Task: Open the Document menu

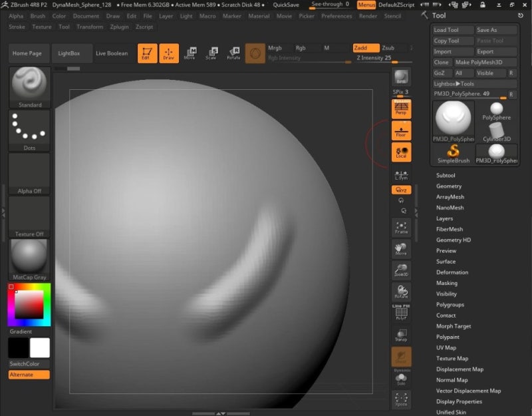Action: click(86, 16)
